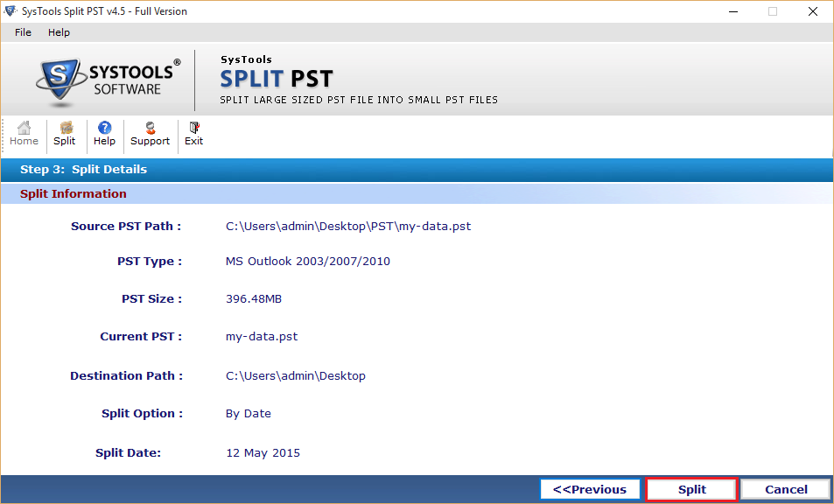This screenshot has height=504, width=834.
Task: Open the File menu
Action: click(x=23, y=32)
